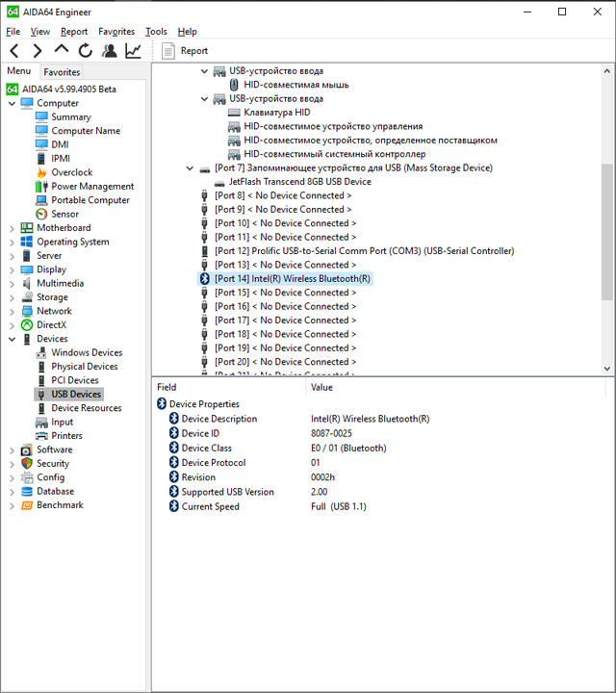Expand the Operating System node
Image resolution: width=616 pixels, height=693 pixels.
[x=12, y=243]
